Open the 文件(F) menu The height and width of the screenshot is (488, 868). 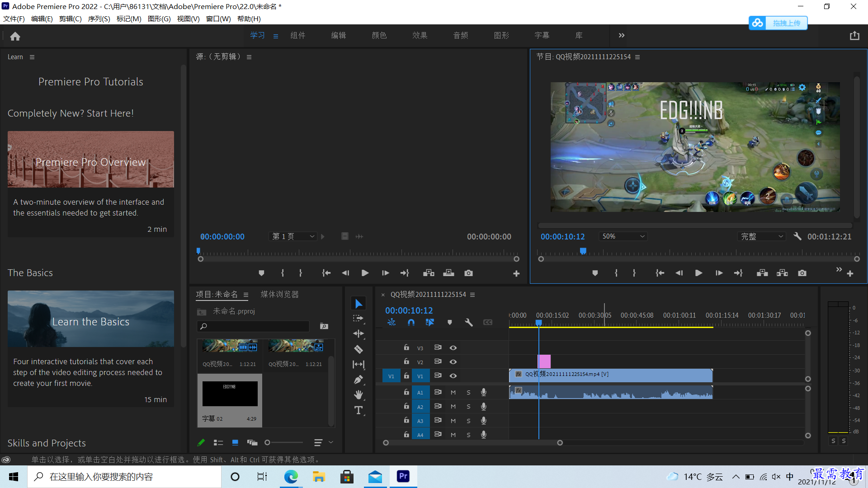click(14, 19)
